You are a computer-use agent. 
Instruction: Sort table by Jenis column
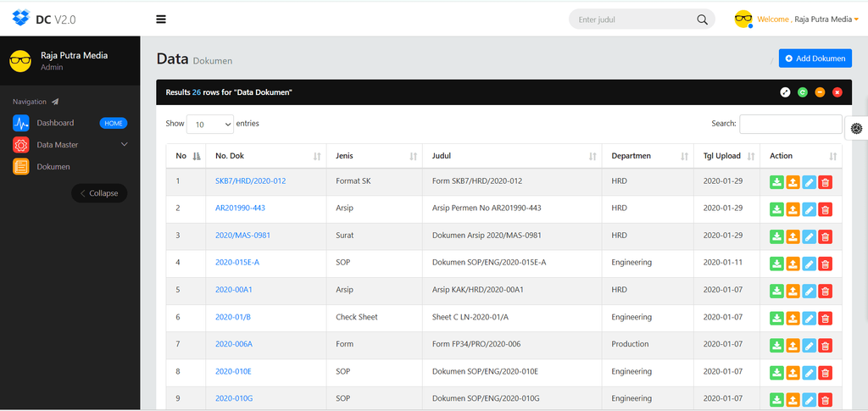[374, 156]
